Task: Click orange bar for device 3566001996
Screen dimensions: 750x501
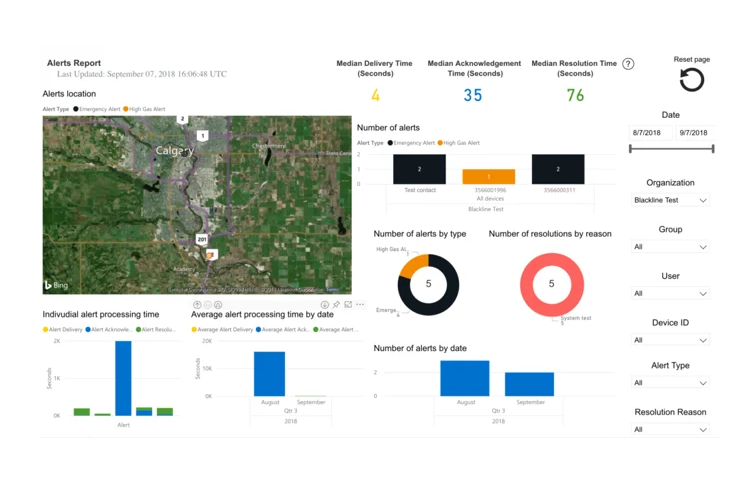Action: click(488, 176)
